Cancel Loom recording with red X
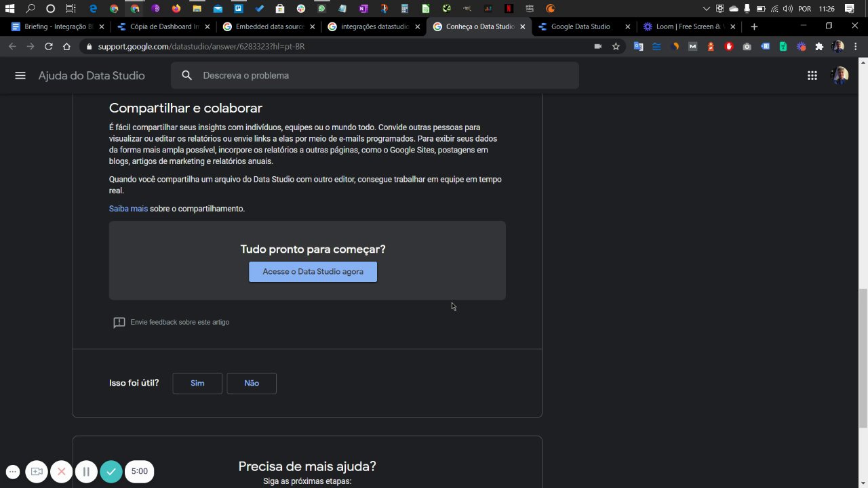The height and width of the screenshot is (488, 868). pyautogui.click(x=61, y=472)
